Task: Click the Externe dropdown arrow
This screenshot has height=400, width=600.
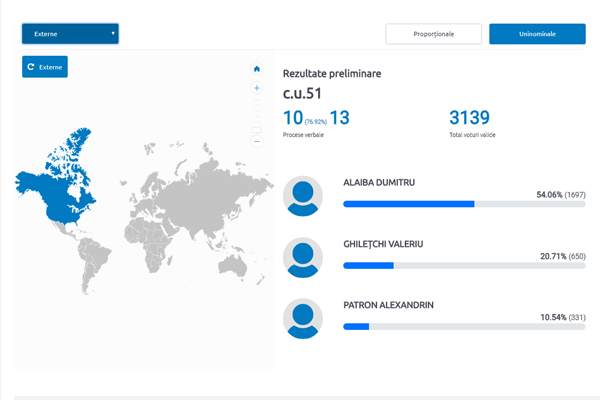Action: click(113, 34)
